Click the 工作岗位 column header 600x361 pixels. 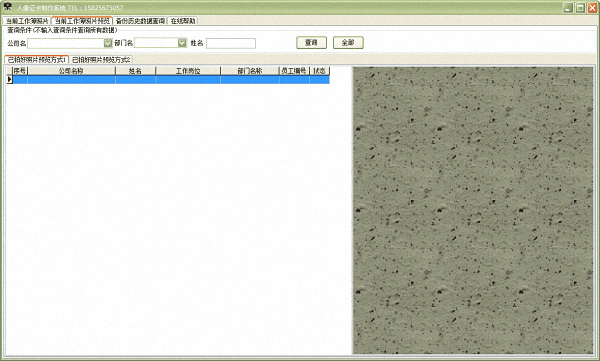(x=188, y=71)
